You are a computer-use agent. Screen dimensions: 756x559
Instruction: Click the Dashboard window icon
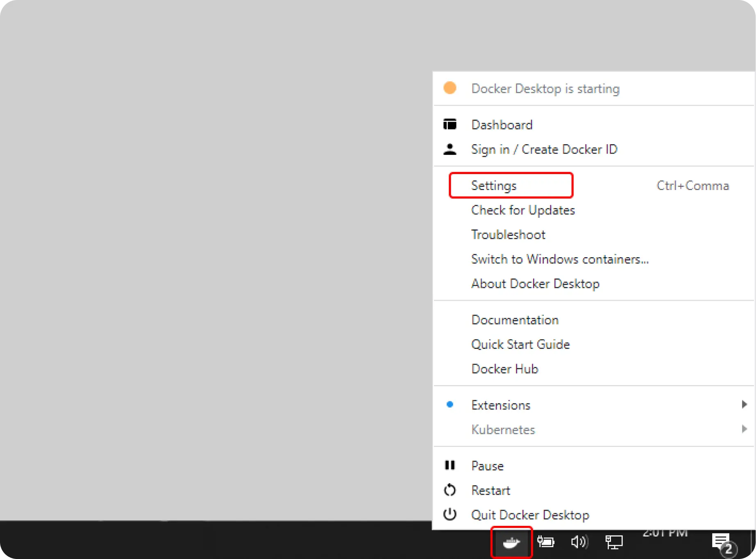[x=450, y=124]
